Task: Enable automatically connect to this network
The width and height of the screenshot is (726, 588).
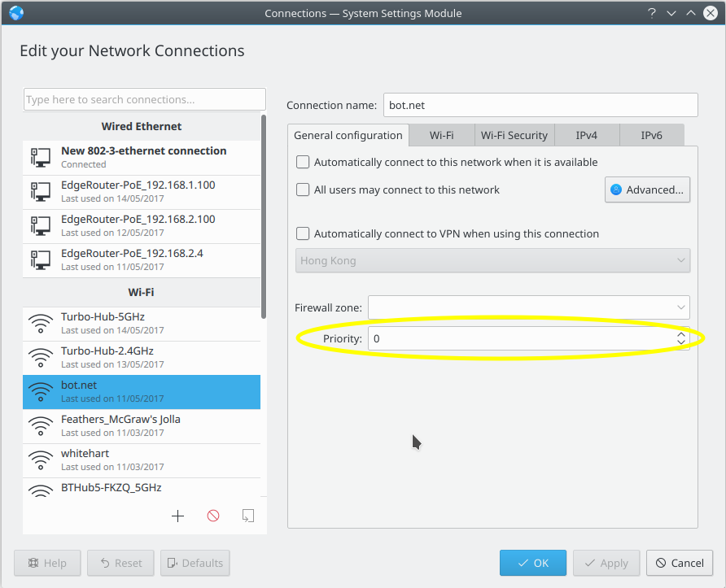Action: [x=303, y=162]
